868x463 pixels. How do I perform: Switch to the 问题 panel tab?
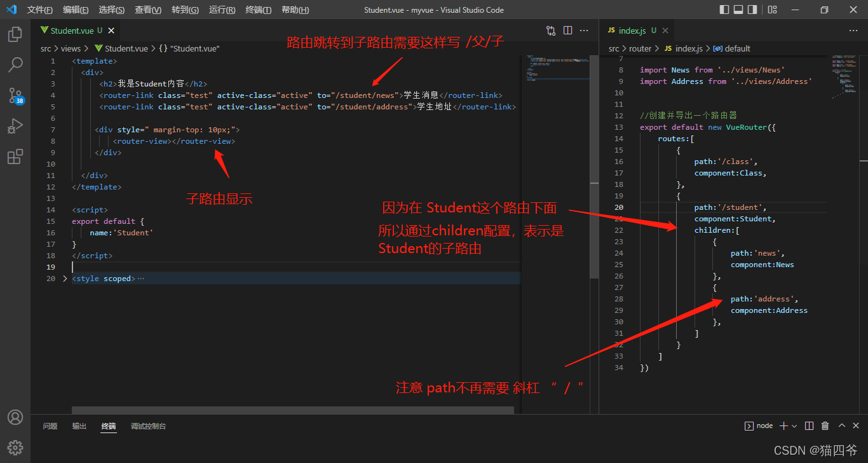tap(50, 426)
